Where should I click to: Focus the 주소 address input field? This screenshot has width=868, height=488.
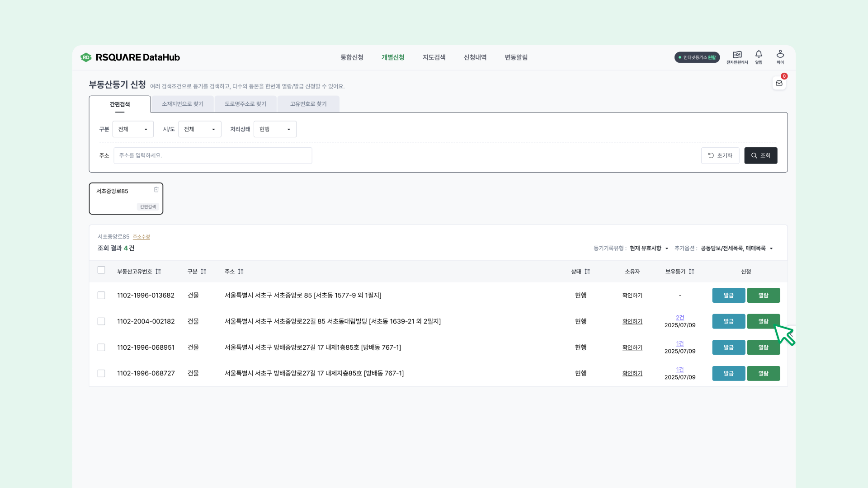point(212,156)
